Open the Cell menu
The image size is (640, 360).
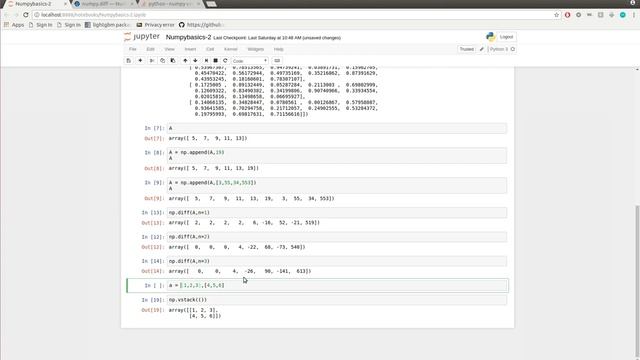[210, 49]
